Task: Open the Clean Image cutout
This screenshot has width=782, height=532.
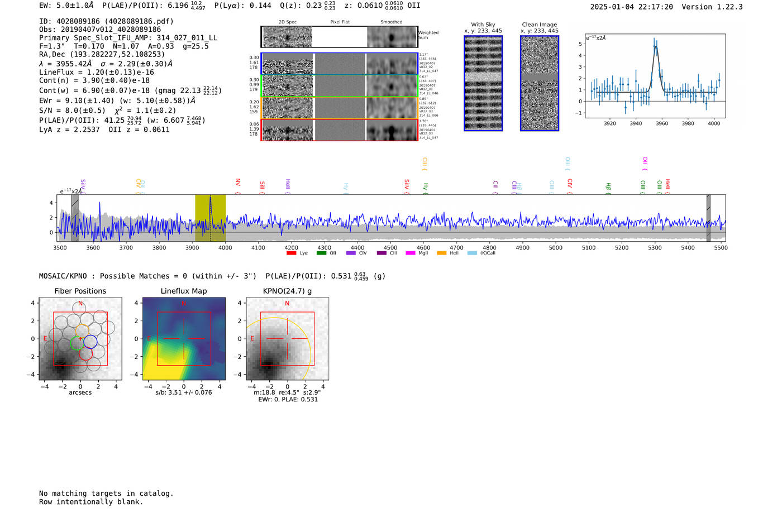Action: click(540, 83)
